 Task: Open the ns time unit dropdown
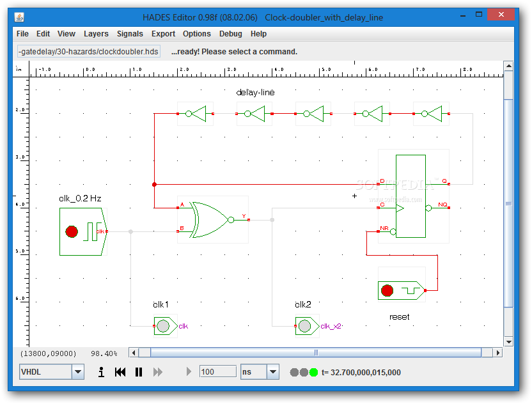(273, 372)
